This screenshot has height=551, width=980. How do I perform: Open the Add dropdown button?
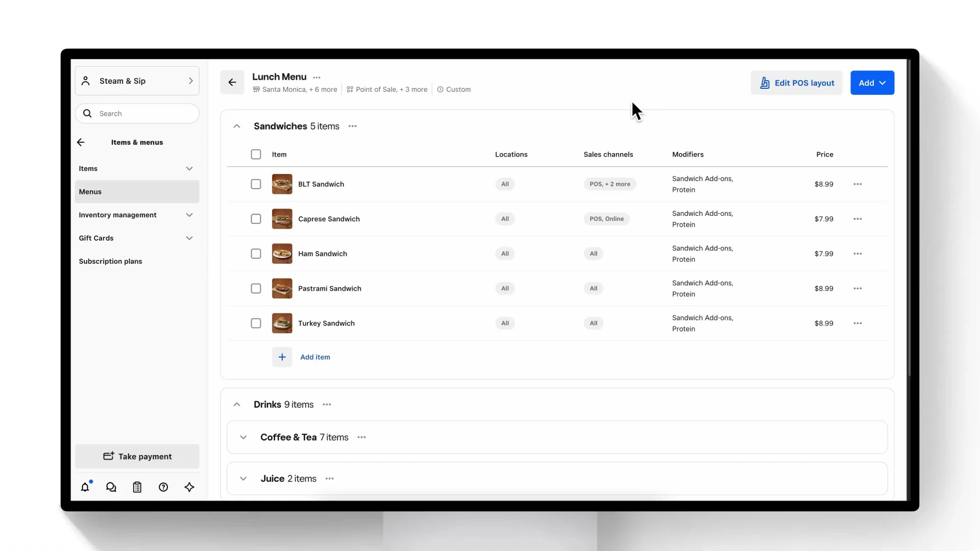coord(872,83)
